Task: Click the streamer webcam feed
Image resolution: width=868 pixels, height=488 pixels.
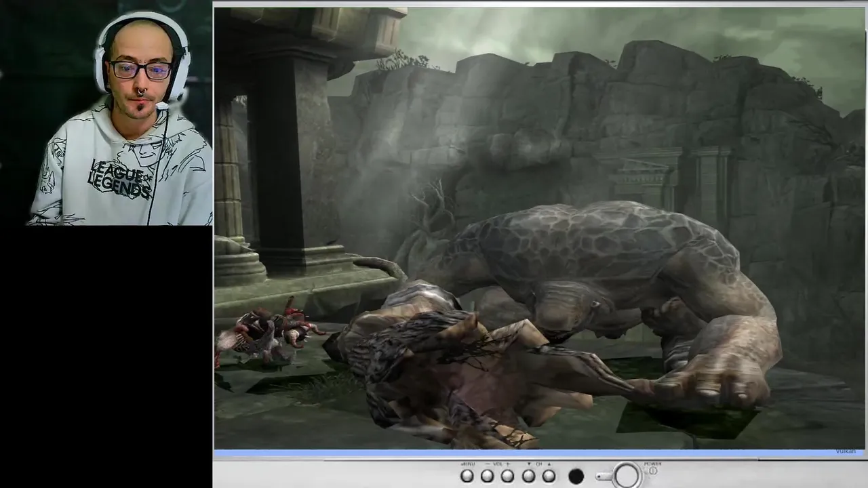Action: coord(106,113)
